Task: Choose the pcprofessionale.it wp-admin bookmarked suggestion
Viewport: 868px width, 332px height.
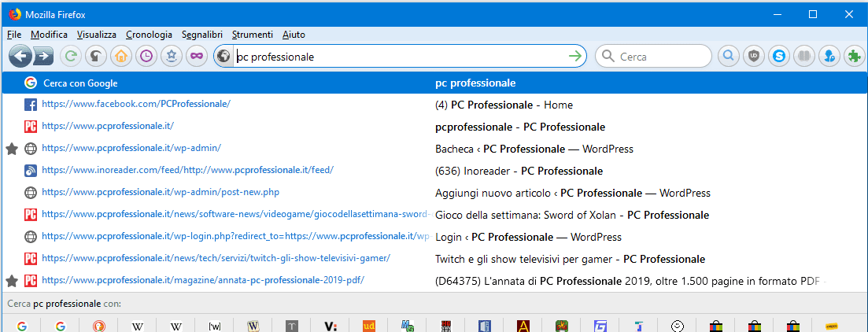Action: coord(131,148)
